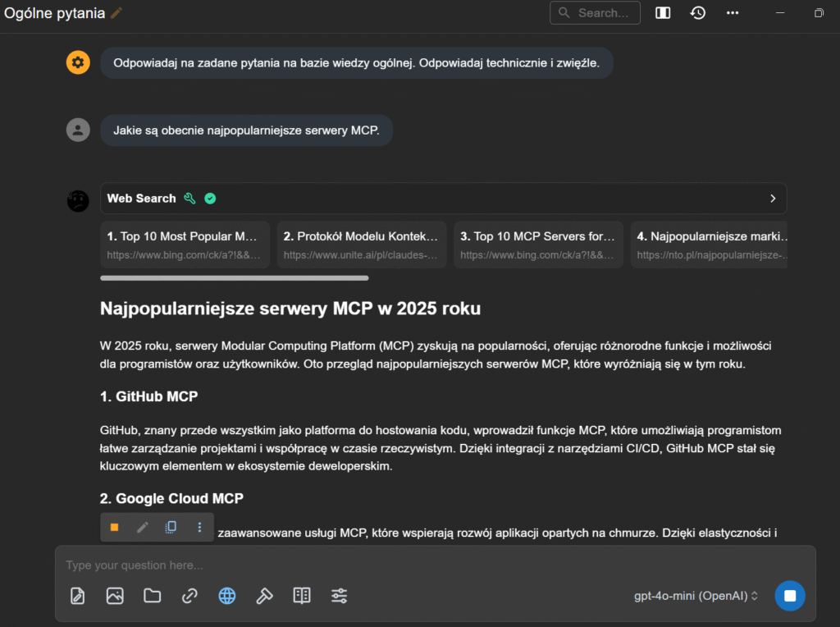Click into the Search field
Image resolution: width=840 pixels, height=627 pixels.
click(x=595, y=13)
